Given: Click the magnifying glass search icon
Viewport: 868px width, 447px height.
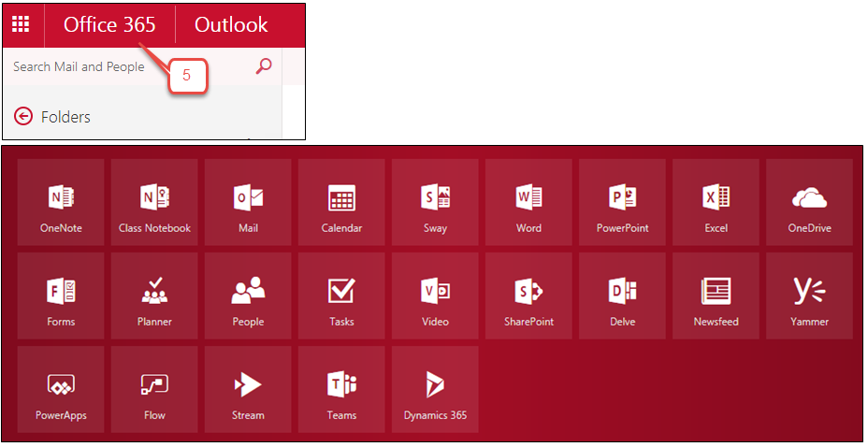Looking at the screenshot, I should click(264, 65).
